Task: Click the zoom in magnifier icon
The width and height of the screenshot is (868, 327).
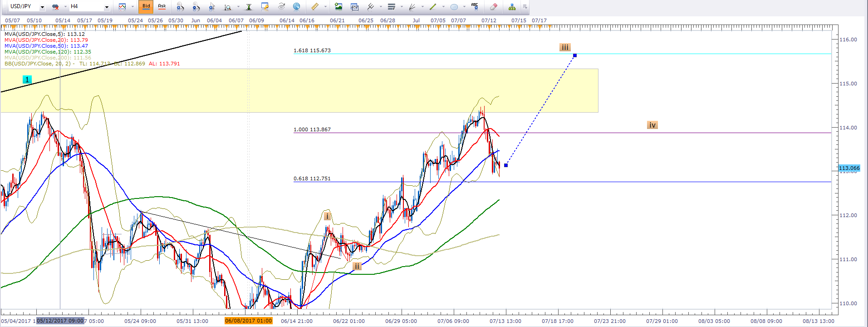Action: coord(180,7)
